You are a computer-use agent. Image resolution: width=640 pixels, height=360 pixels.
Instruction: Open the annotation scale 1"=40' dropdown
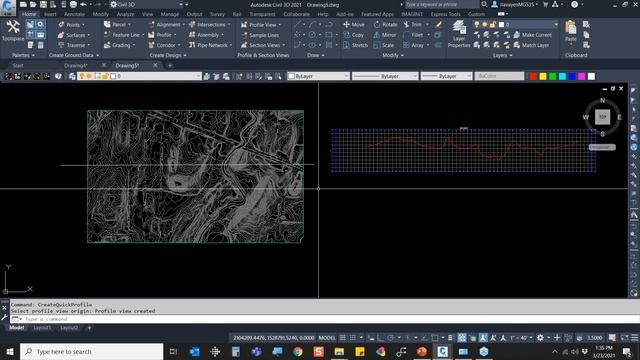click(x=521, y=338)
